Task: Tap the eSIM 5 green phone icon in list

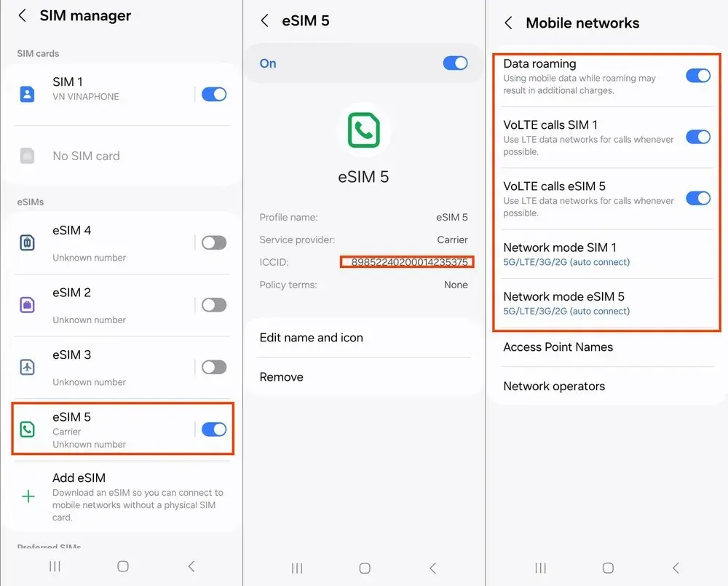Action: click(28, 429)
